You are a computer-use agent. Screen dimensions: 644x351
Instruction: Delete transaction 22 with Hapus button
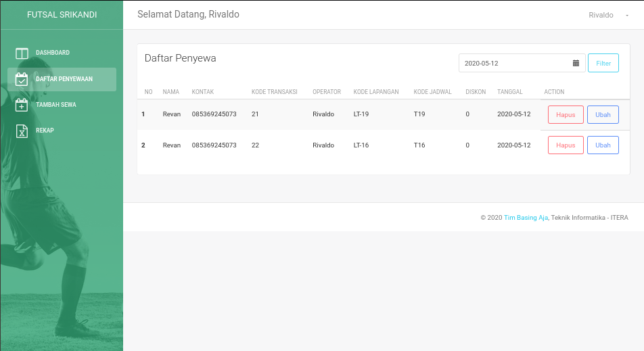click(x=566, y=145)
